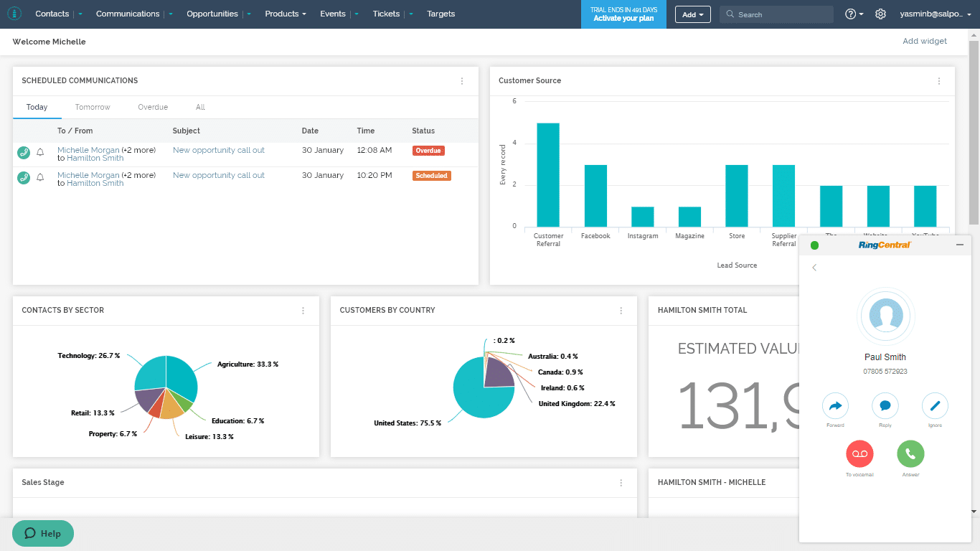Click the red Overdue status badge
The height and width of the screenshot is (551, 980).
(428, 151)
